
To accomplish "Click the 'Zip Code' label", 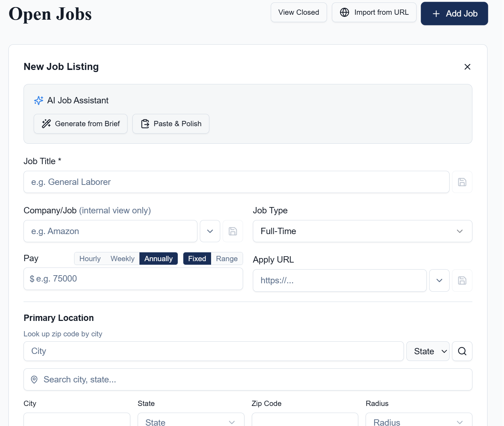I will click(x=267, y=404).
